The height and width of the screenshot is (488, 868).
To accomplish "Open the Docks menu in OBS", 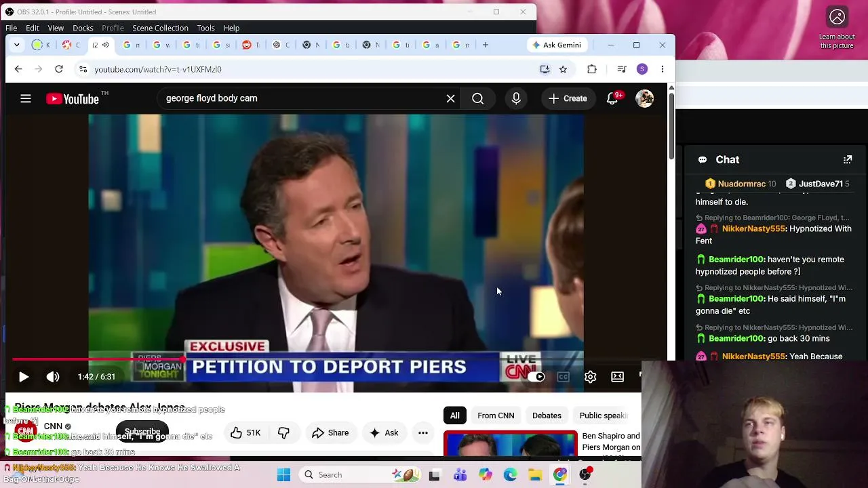I will pos(83,28).
